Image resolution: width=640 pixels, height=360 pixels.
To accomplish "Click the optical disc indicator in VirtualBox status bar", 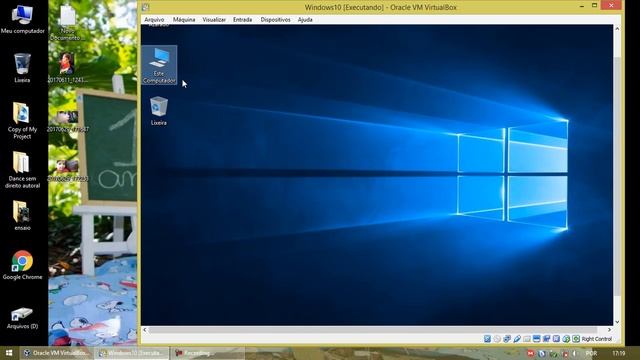I will [497, 339].
